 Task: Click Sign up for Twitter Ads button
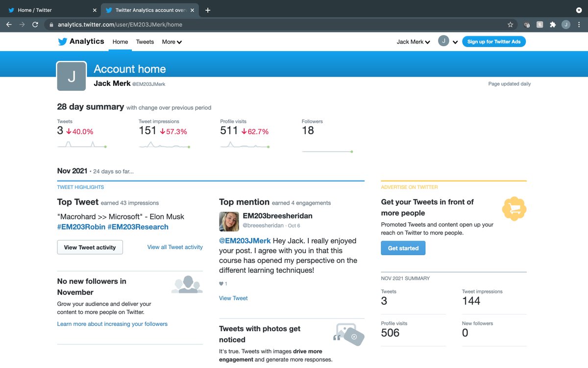coord(494,42)
